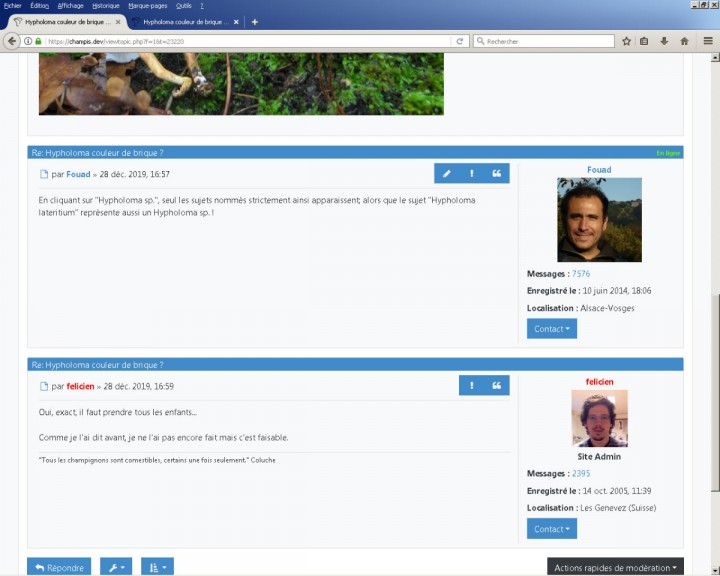Open the '?' help menu
The image size is (720, 576).
[x=202, y=6]
